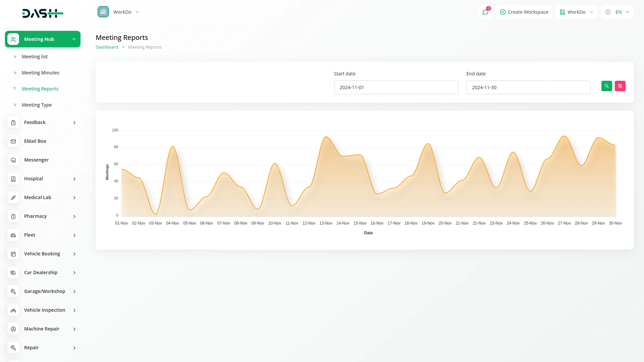The image size is (644, 362).
Task: Click the Machine Repair icon
Action: pyautogui.click(x=13, y=329)
